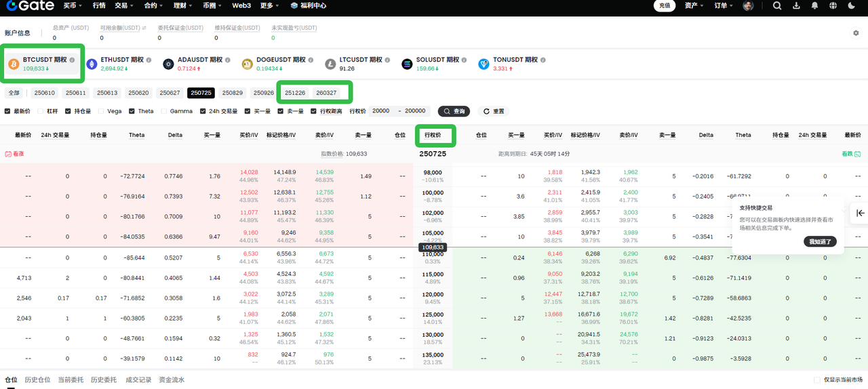The image size is (868, 389).
Task: Collapse side panel with arrow icon
Action: (x=860, y=213)
